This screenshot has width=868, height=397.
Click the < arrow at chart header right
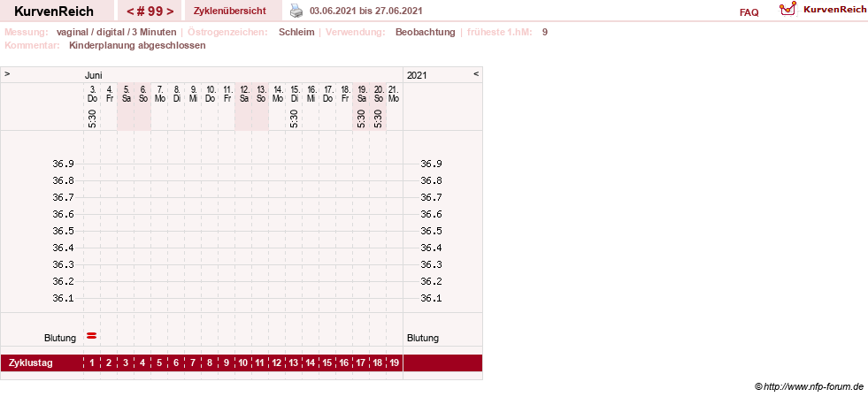pos(475,73)
